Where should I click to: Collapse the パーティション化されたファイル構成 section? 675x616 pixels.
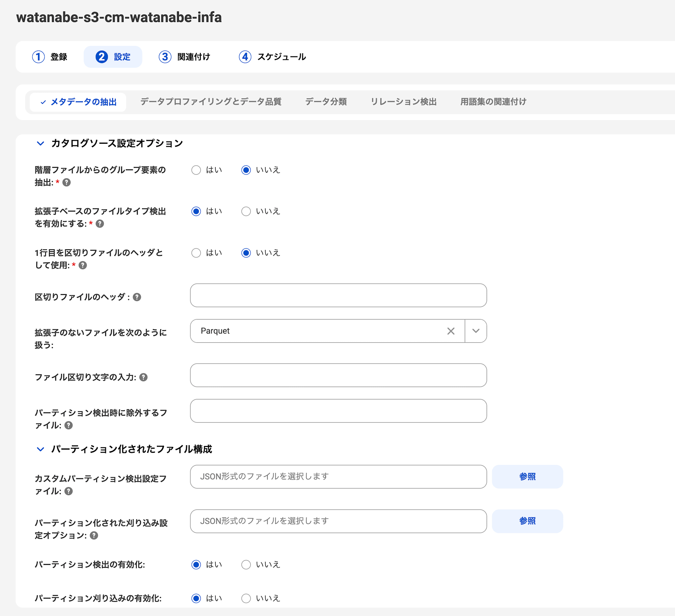coord(40,449)
